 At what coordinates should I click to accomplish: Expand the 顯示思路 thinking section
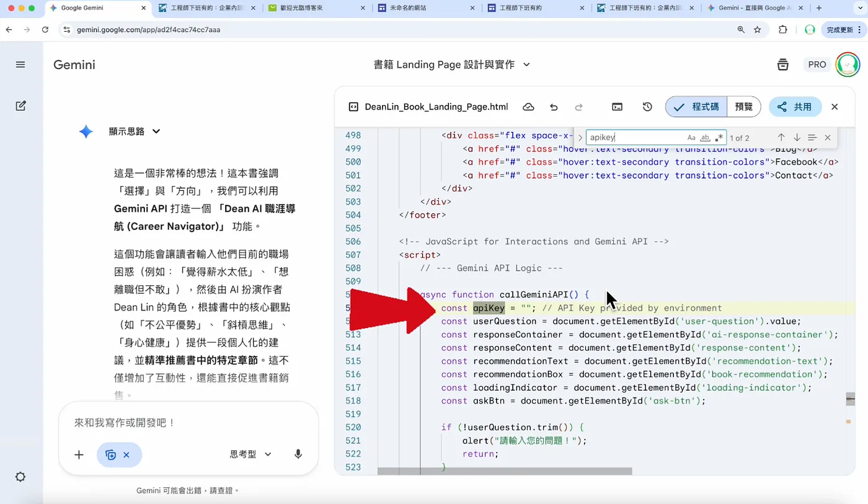coord(135,131)
